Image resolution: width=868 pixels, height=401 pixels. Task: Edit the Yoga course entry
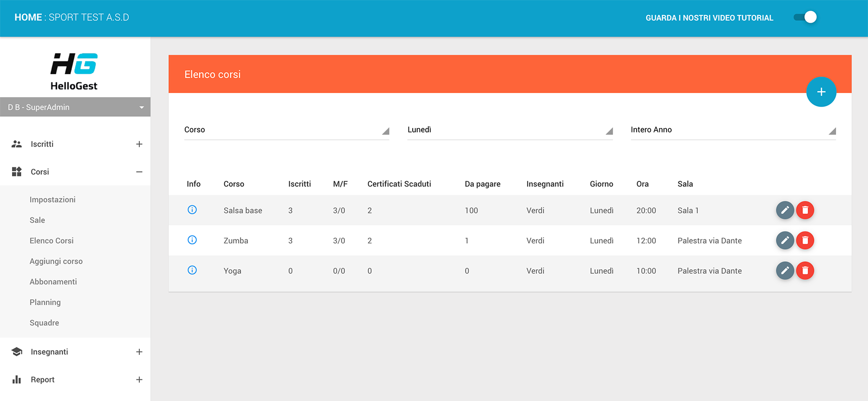coord(785,271)
